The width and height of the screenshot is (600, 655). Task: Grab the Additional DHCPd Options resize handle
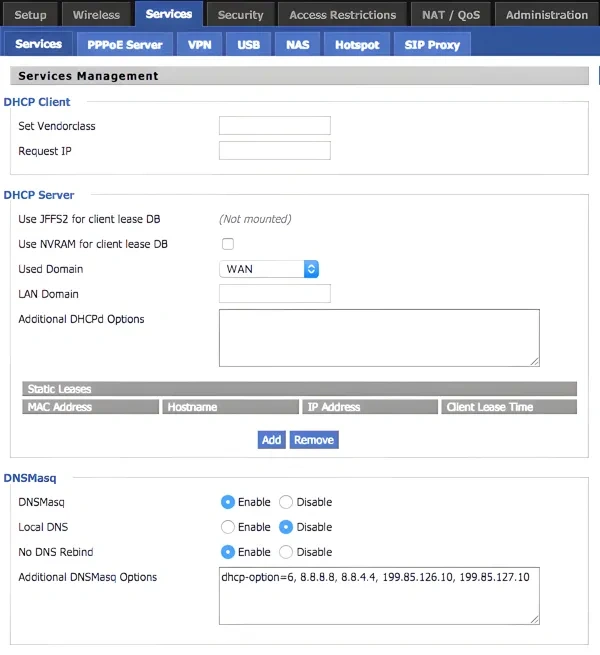coord(535,362)
